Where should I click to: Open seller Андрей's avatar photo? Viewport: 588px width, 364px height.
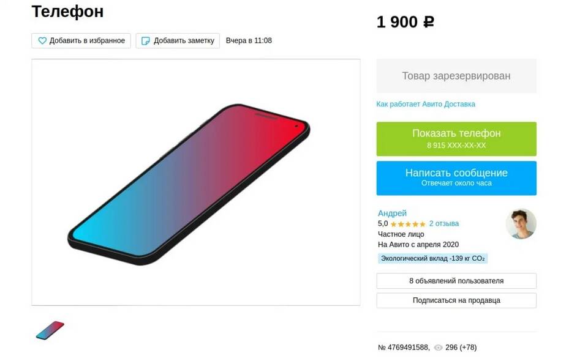[x=521, y=223]
